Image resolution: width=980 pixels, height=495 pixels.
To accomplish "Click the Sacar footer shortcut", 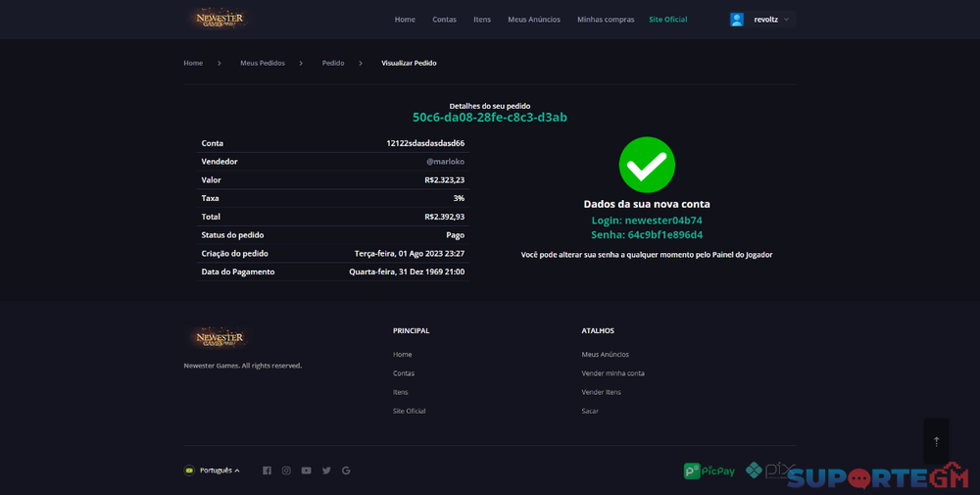I will 590,411.
